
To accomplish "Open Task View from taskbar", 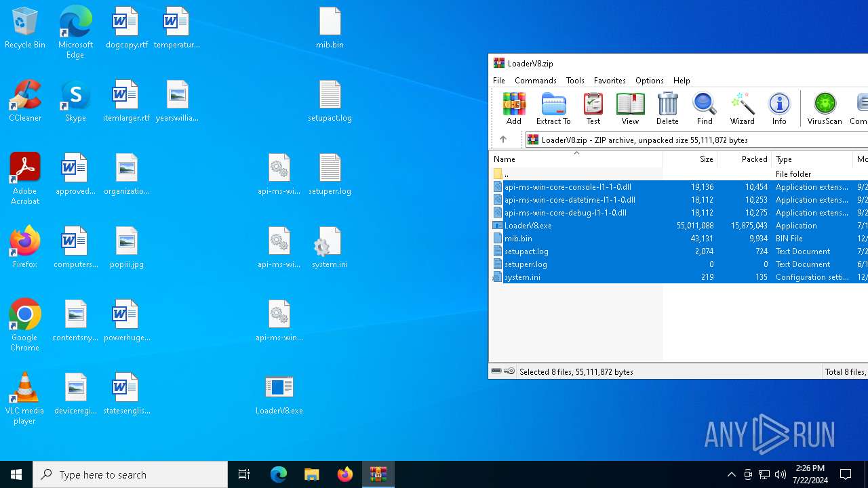I will click(244, 474).
